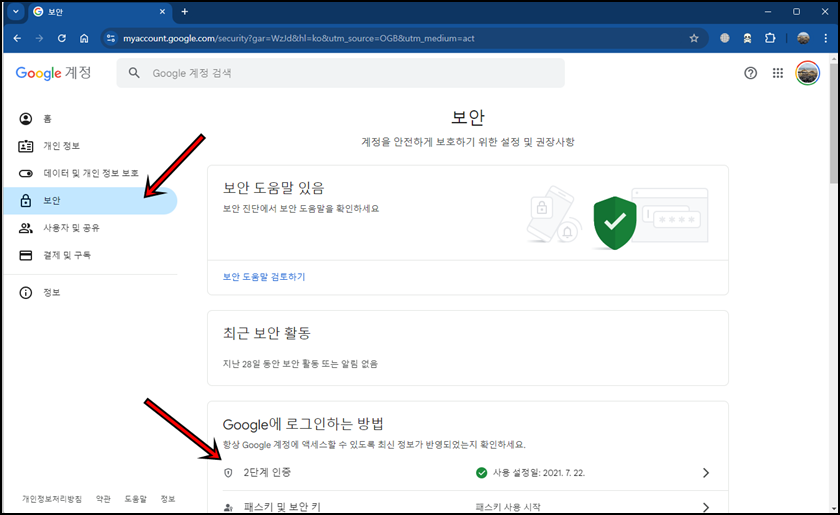Click the 정보 info circle icon
The image size is (840, 515).
[x=26, y=293]
